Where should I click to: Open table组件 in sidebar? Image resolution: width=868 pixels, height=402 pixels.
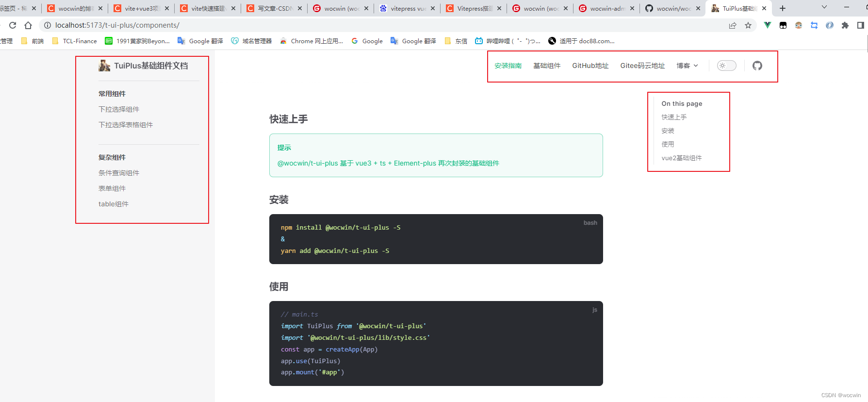point(114,204)
